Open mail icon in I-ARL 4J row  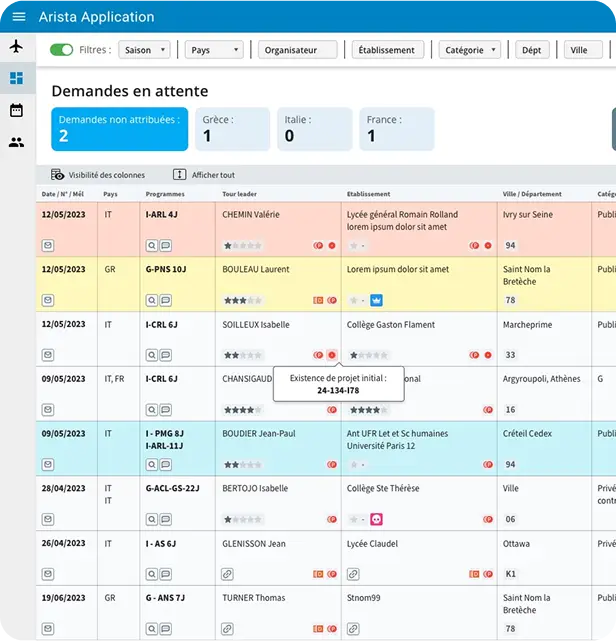pos(48,245)
